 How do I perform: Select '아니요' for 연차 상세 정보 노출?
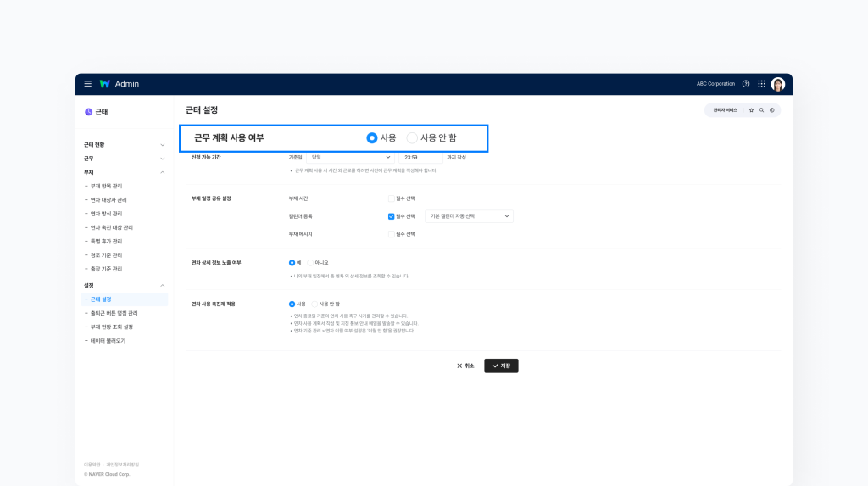[311, 263]
